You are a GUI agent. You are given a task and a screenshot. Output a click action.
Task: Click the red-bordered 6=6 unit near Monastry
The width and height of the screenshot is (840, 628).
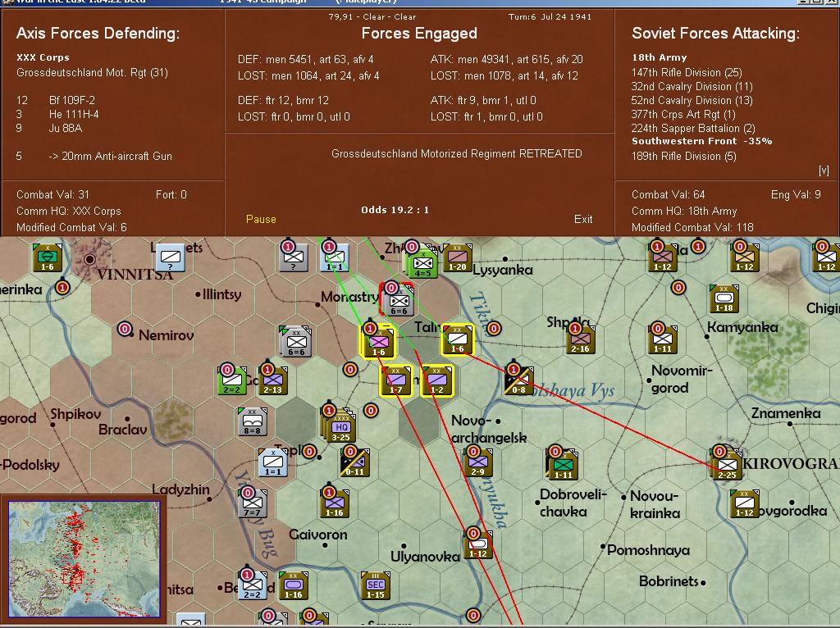399,302
